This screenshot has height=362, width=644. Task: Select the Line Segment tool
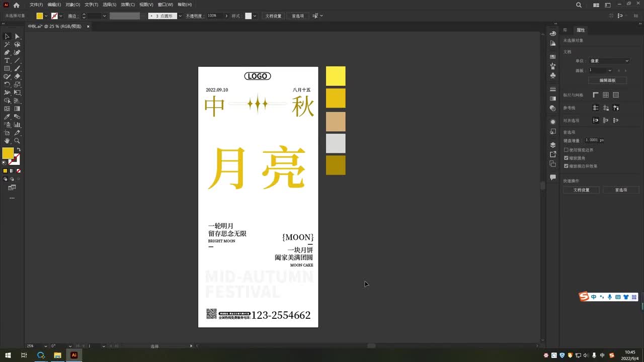coord(17,60)
